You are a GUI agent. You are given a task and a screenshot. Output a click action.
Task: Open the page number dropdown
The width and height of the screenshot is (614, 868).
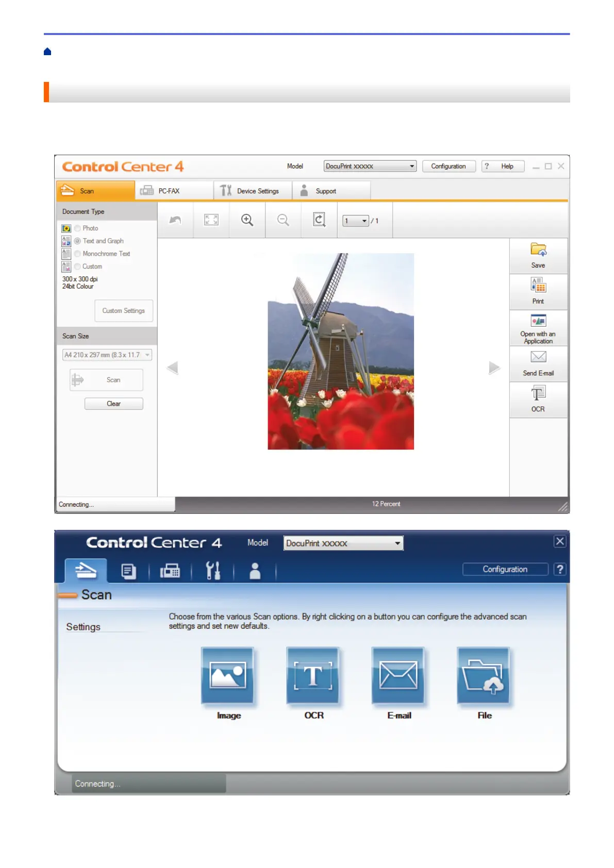[x=356, y=221]
